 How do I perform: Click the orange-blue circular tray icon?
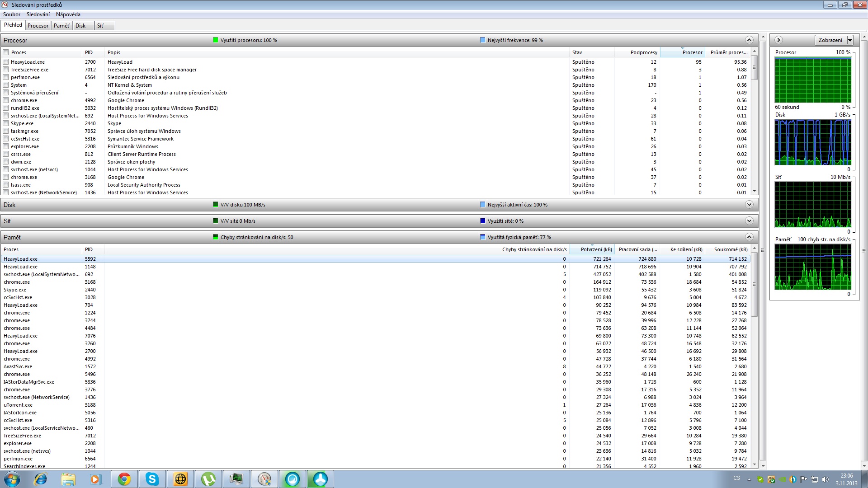793,479
